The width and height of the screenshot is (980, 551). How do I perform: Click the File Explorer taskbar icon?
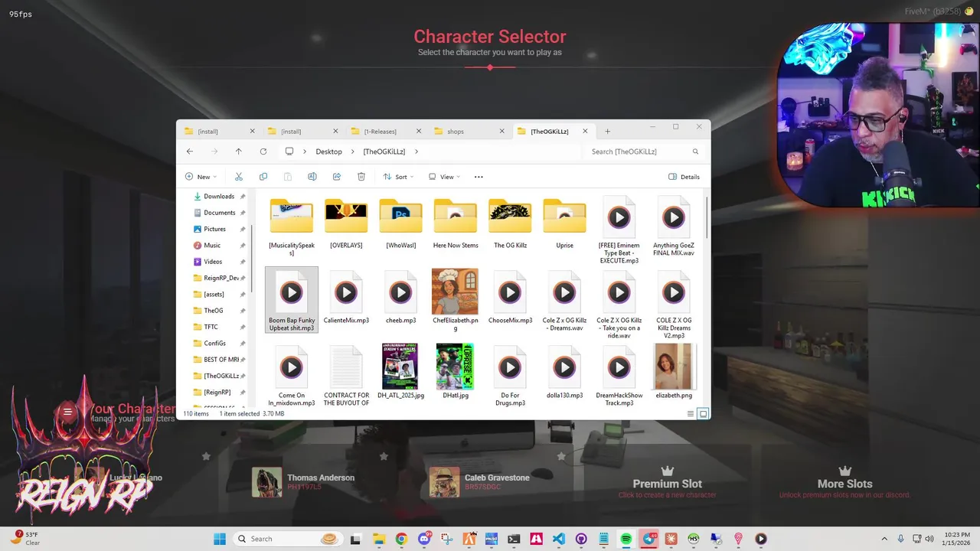[x=379, y=539]
